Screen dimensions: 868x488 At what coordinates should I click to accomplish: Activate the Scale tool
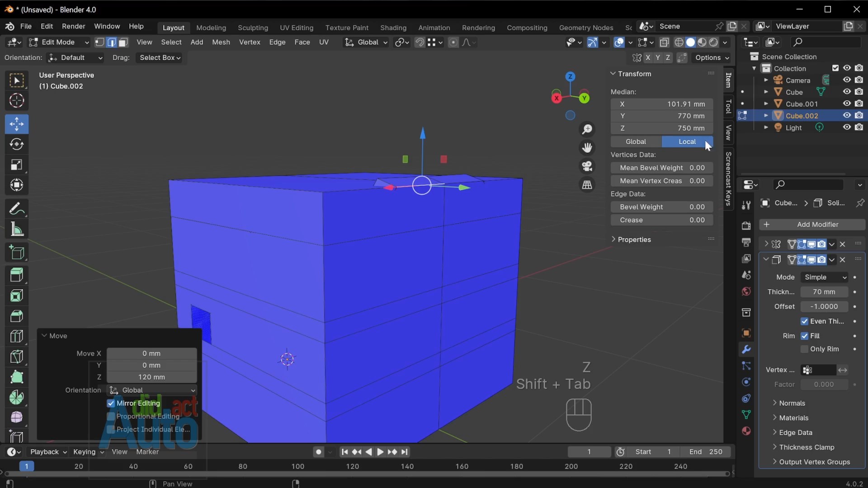click(x=17, y=165)
